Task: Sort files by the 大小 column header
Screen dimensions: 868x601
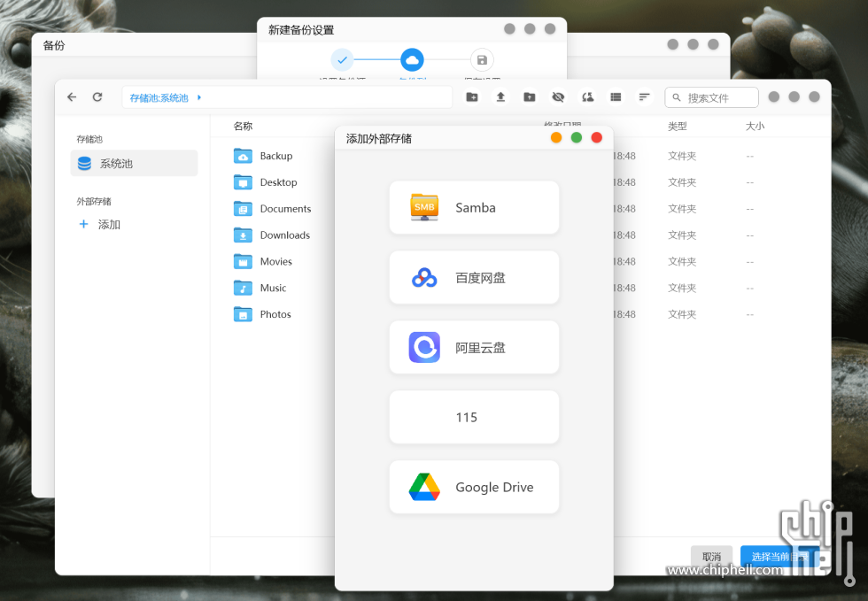Action: (755, 127)
